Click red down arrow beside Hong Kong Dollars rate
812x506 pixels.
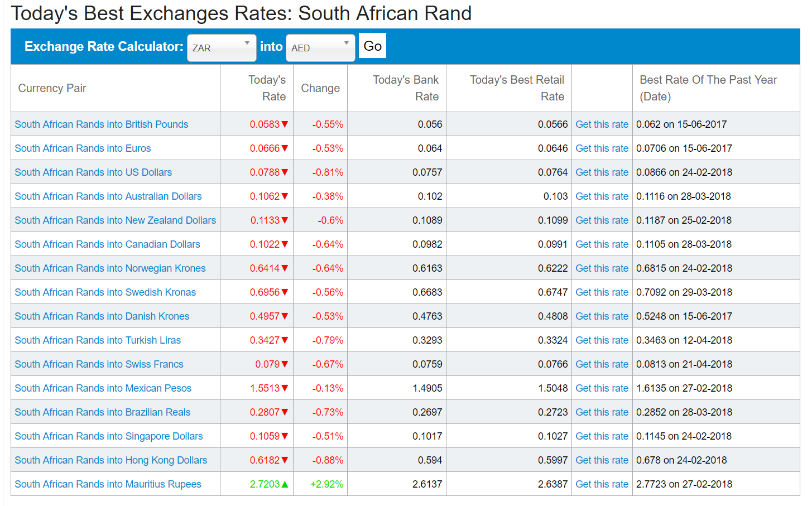click(285, 460)
